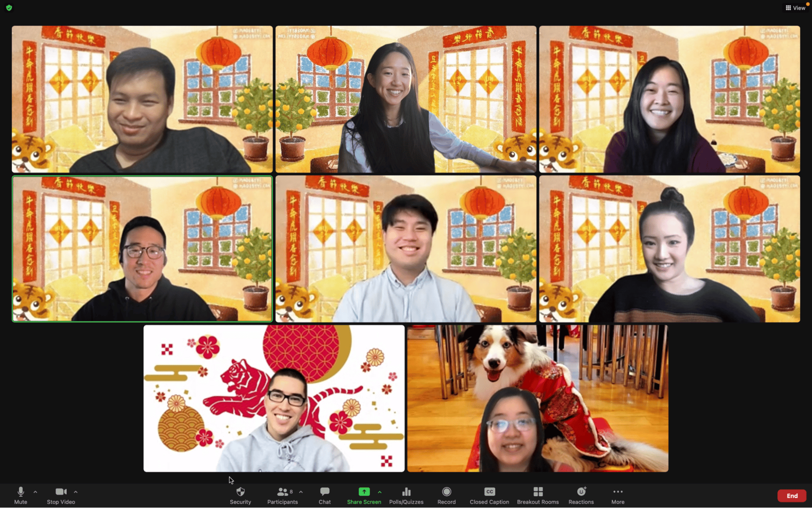Click the green encryption shield icon
Screen dimensions: 812x508
click(x=9, y=8)
